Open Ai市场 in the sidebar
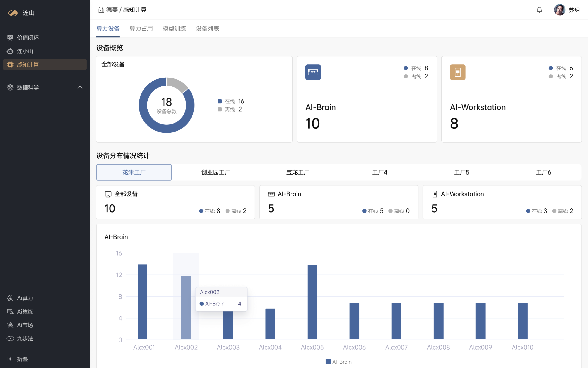 [45, 325]
